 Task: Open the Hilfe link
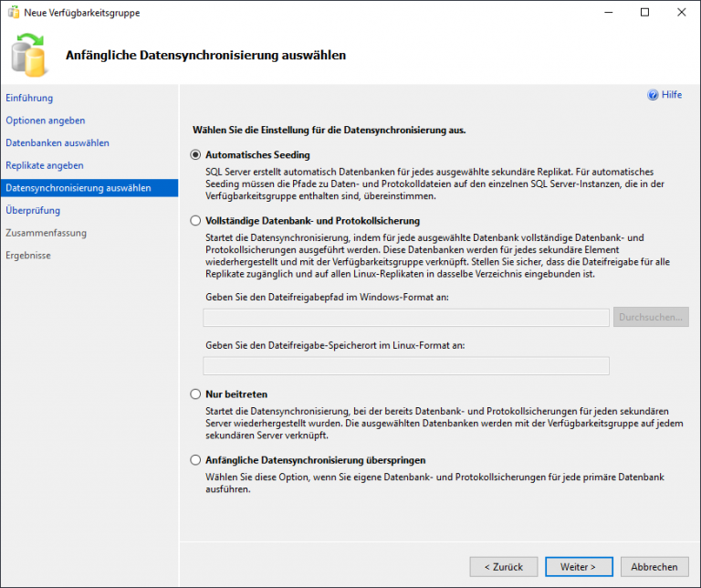(x=672, y=95)
